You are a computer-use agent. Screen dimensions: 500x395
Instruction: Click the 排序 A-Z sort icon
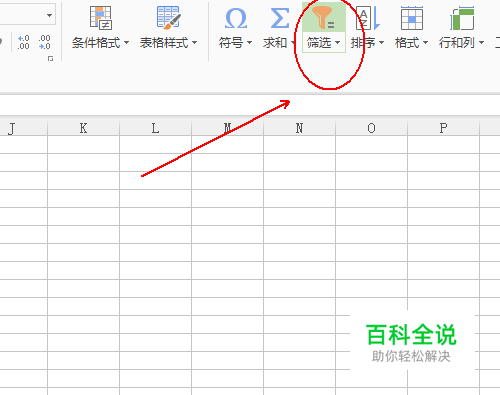[368, 18]
